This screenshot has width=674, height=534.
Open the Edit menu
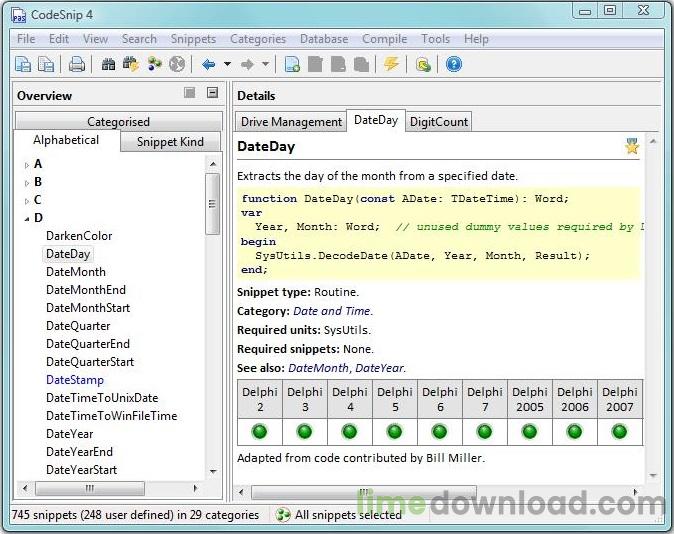tap(59, 39)
